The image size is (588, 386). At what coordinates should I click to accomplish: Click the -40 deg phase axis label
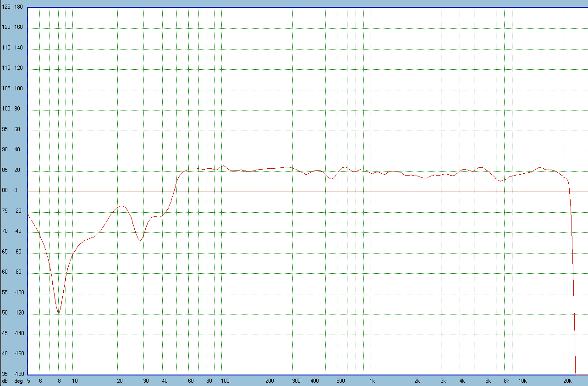18,232
